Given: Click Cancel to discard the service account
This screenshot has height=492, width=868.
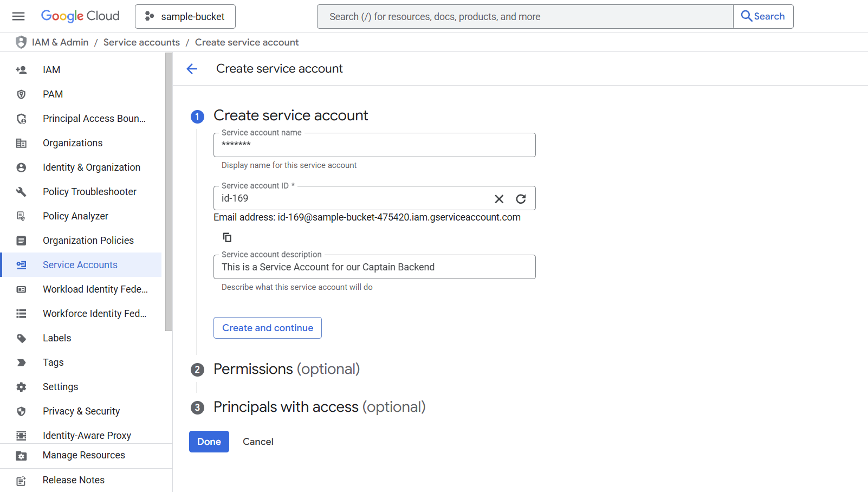Looking at the screenshot, I should tap(258, 442).
